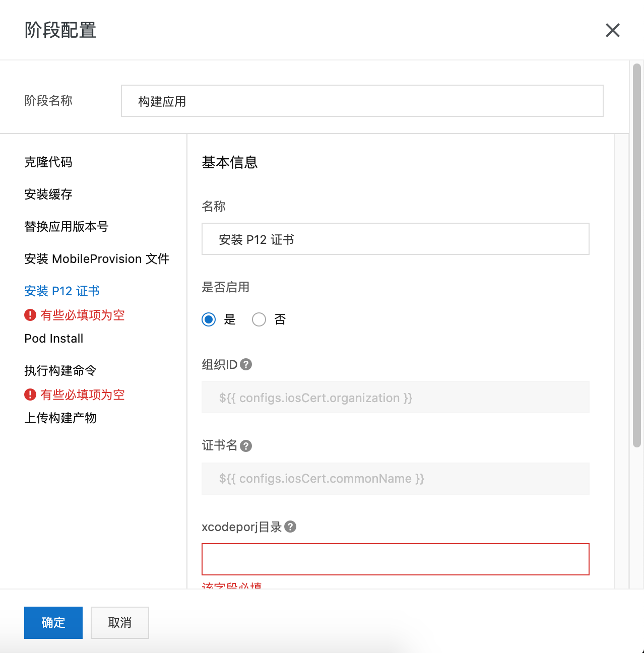644x653 pixels.
Task: Click error icon under 安装 P12 证书
Action: (x=30, y=315)
